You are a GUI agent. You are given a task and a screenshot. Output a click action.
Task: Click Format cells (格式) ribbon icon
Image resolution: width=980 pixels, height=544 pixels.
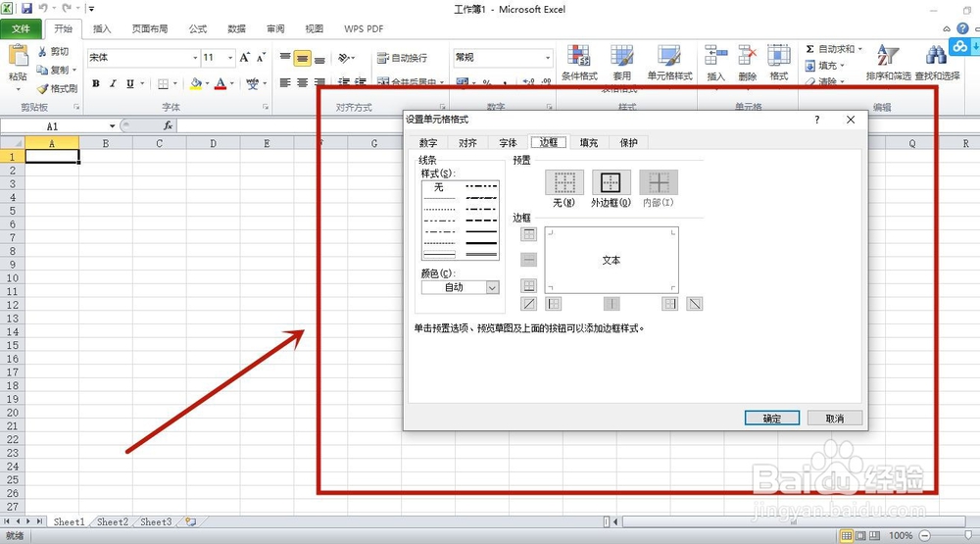(779, 56)
